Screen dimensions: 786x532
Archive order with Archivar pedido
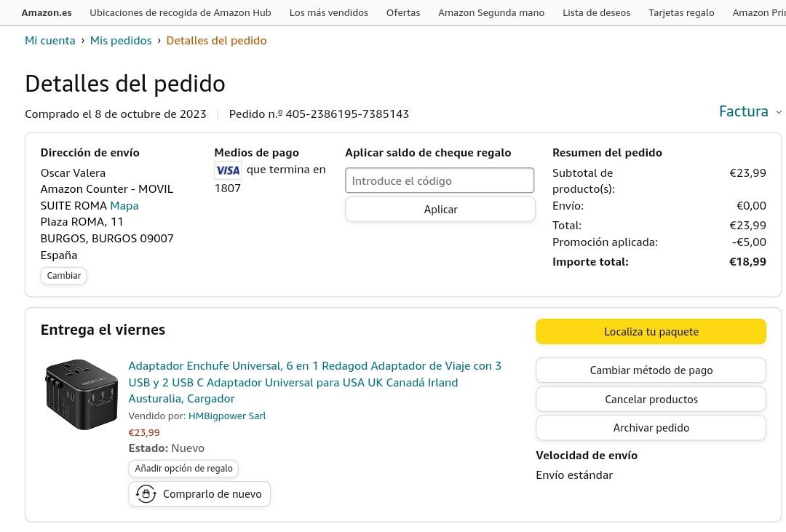pos(651,428)
